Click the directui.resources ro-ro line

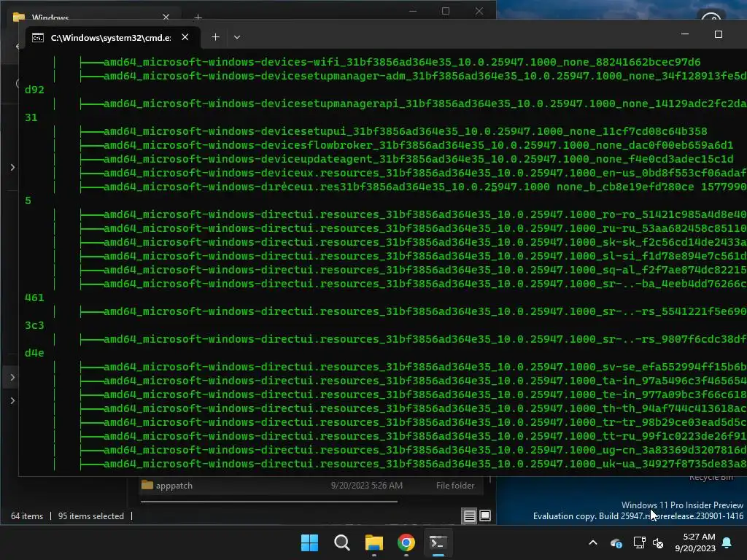[x=425, y=214]
